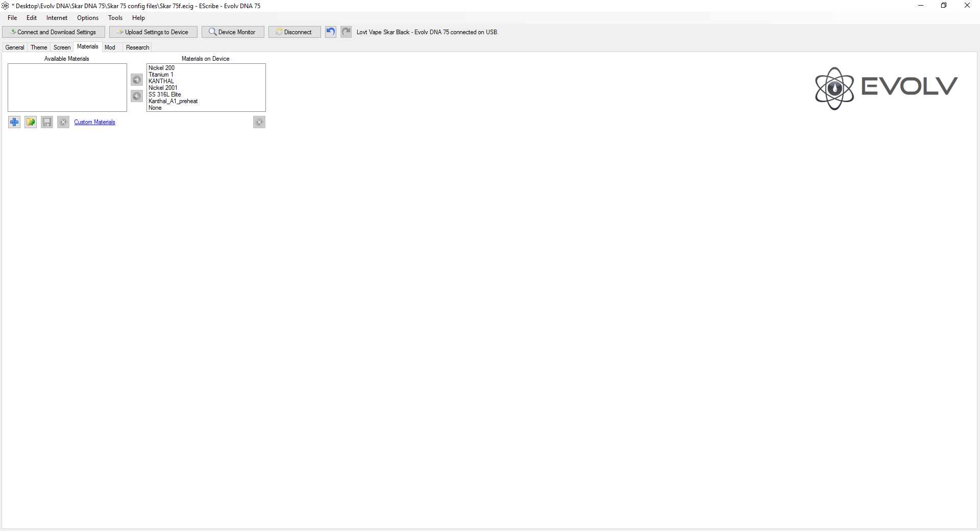Open the Custom Materials link
980x531 pixels.
point(94,122)
